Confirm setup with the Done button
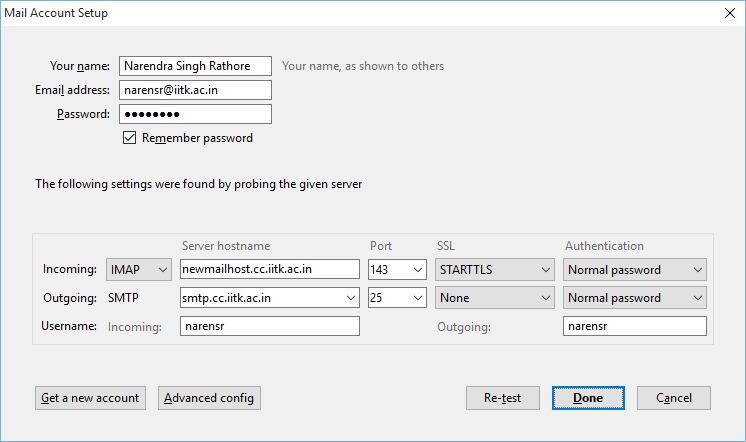This screenshot has height=442, width=746. pyautogui.click(x=588, y=398)
